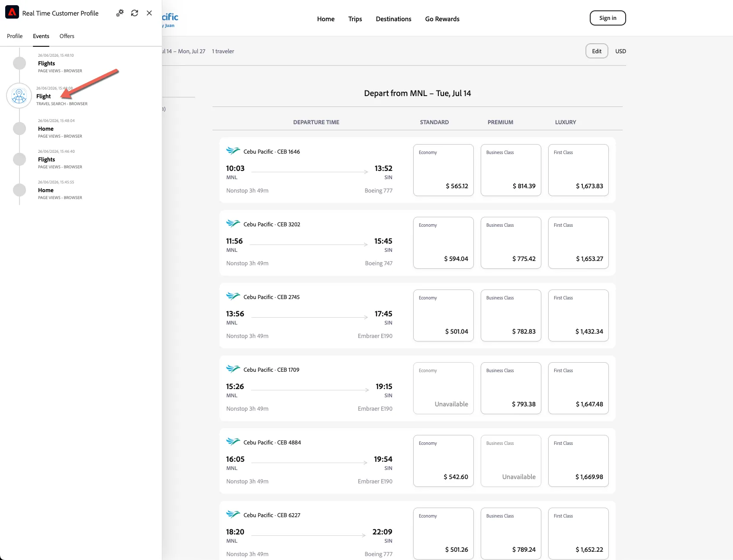Click the Cebu Pacific logo on flight CEB 1646

pos(233,151)
